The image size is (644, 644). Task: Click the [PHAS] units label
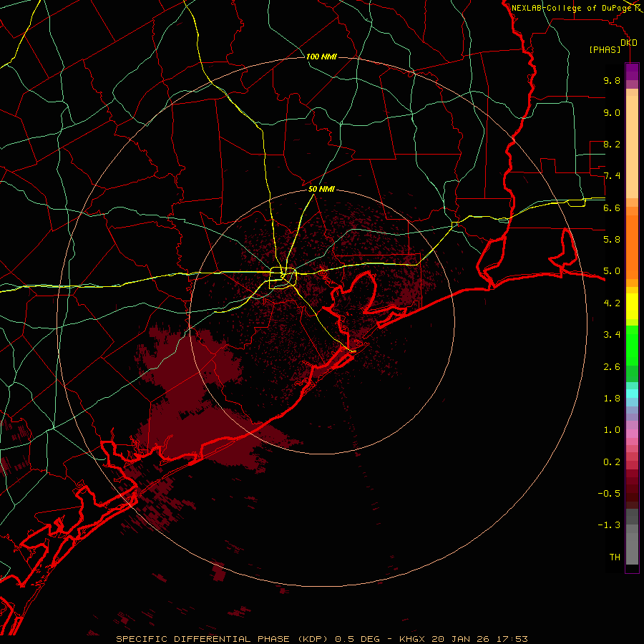(x=605, y=50)
